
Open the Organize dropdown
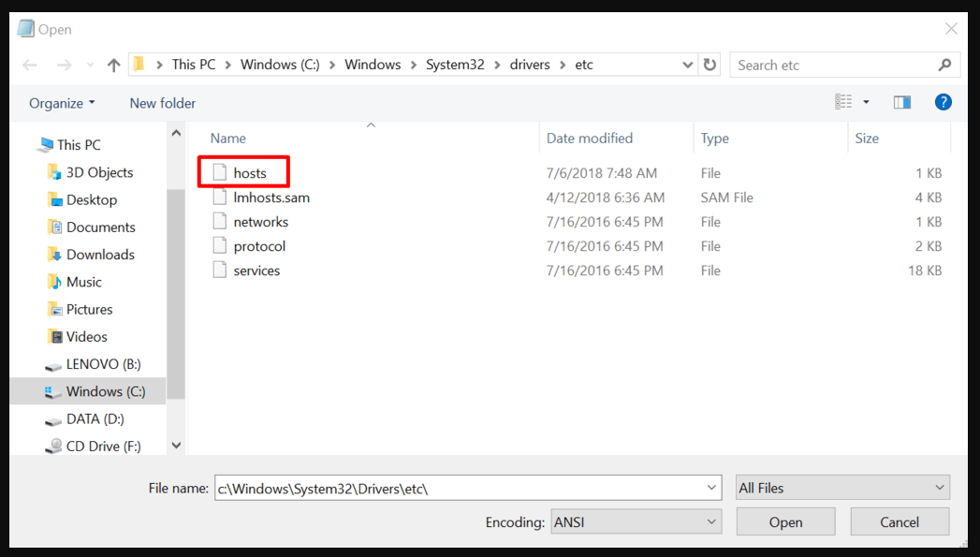59,103
